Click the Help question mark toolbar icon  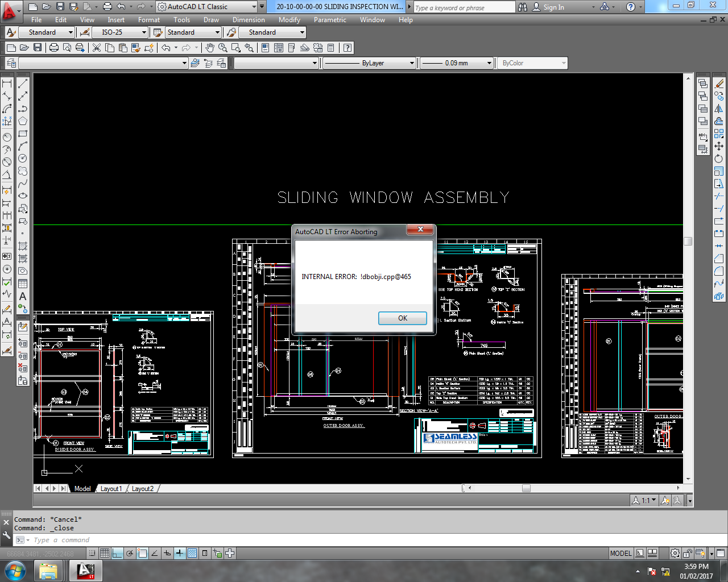(348, 48)
